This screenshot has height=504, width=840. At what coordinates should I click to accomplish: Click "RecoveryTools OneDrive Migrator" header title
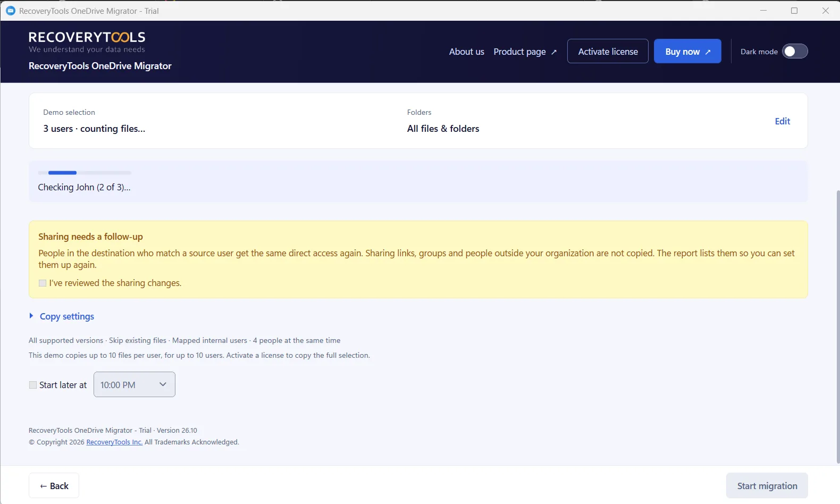100,66
